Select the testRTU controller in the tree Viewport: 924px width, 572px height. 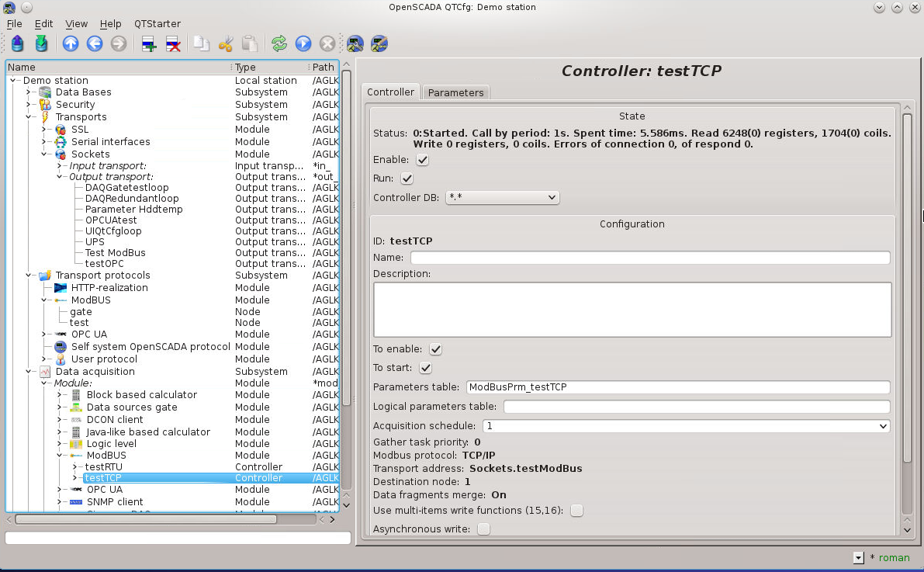pyautogui.click(x=103, y=466)
